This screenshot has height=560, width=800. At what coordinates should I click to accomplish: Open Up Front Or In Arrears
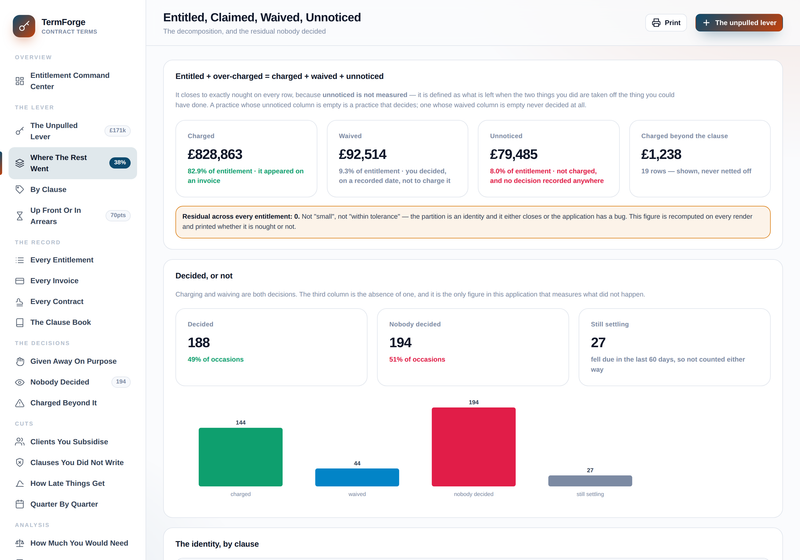click(x=72, y=216)
